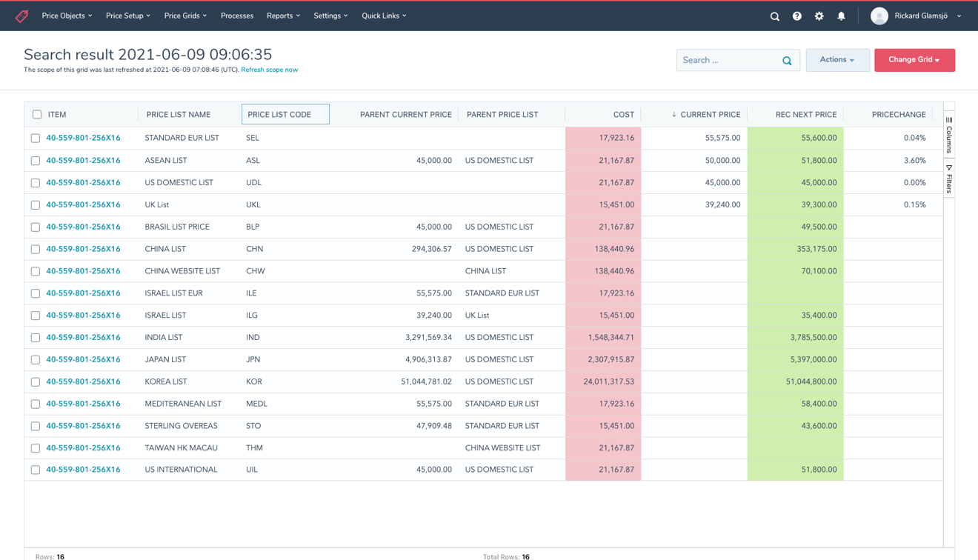Viewport: 978px width, 560px height.
Task: Click the Pricechange column header
Action: point(899,115)
